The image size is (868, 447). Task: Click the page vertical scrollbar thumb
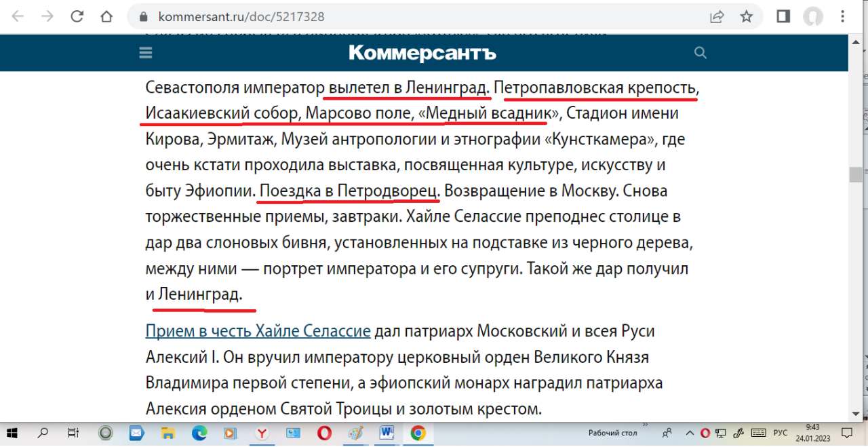[x=855, y=174]
